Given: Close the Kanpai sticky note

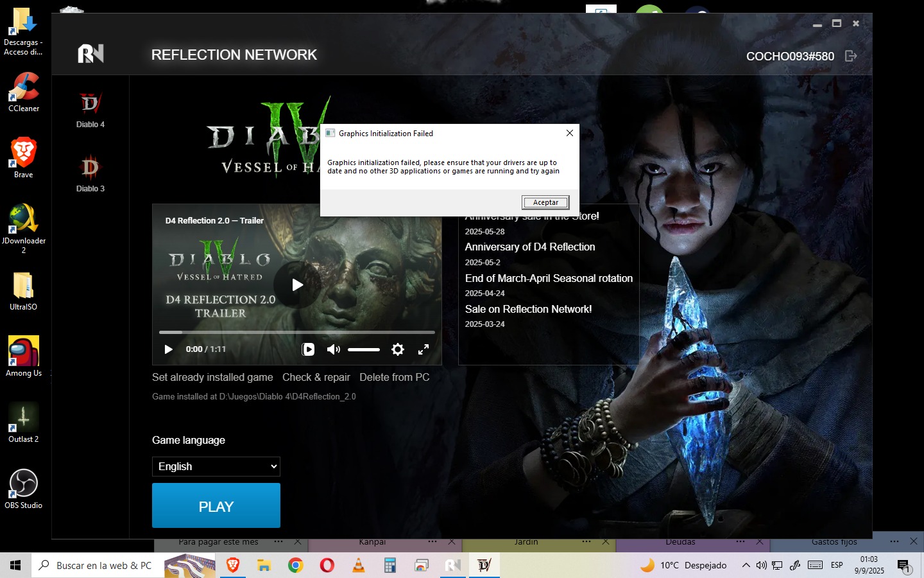Looking at the screenshot, I should (452, 542).
